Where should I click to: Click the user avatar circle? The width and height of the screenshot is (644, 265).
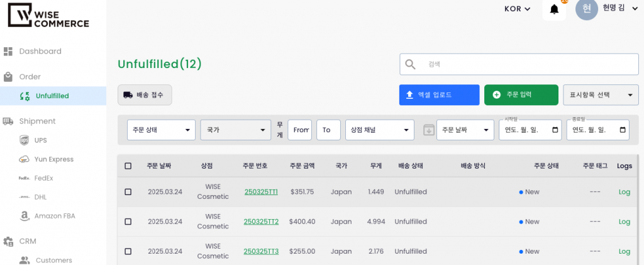click(x=586, y=9)
